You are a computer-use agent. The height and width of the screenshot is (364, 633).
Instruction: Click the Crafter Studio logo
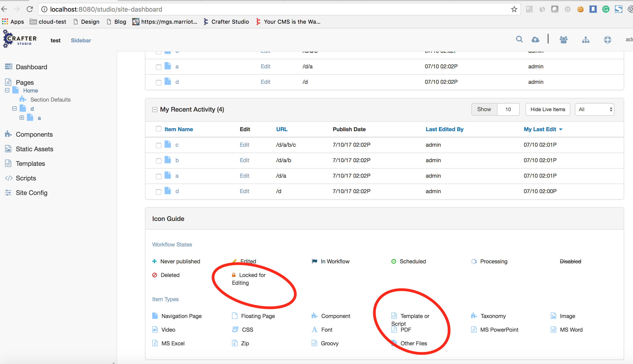point(20,39)
